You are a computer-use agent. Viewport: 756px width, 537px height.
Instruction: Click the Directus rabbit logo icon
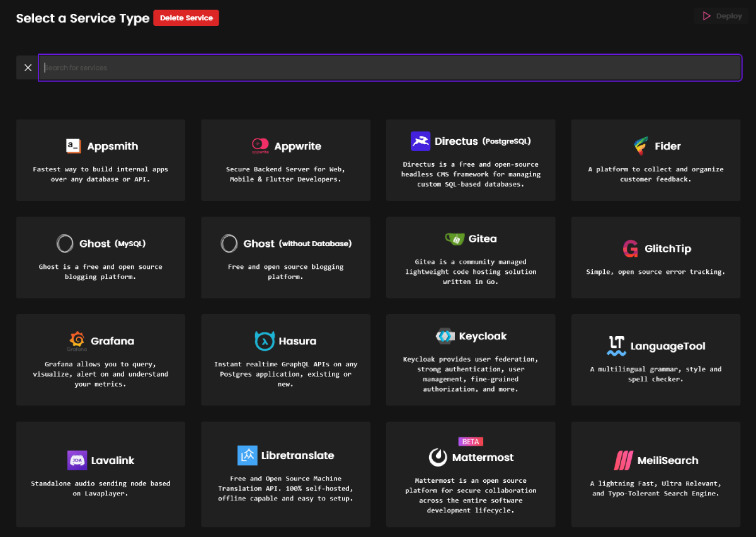click(420, 141)
